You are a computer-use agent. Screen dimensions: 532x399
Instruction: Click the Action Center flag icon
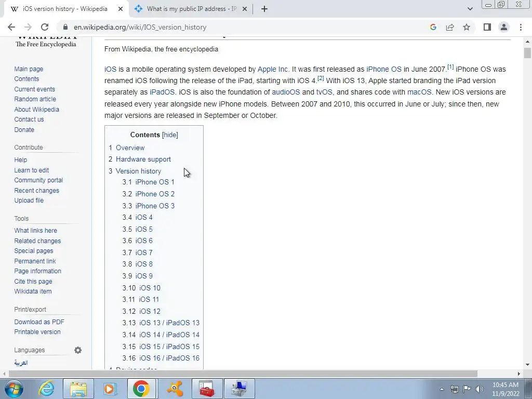click(x=467, y=389)
